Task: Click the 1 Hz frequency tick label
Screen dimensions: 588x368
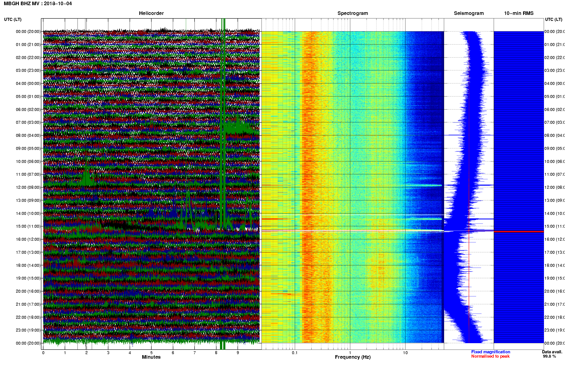Action: [x=350, y=353]
